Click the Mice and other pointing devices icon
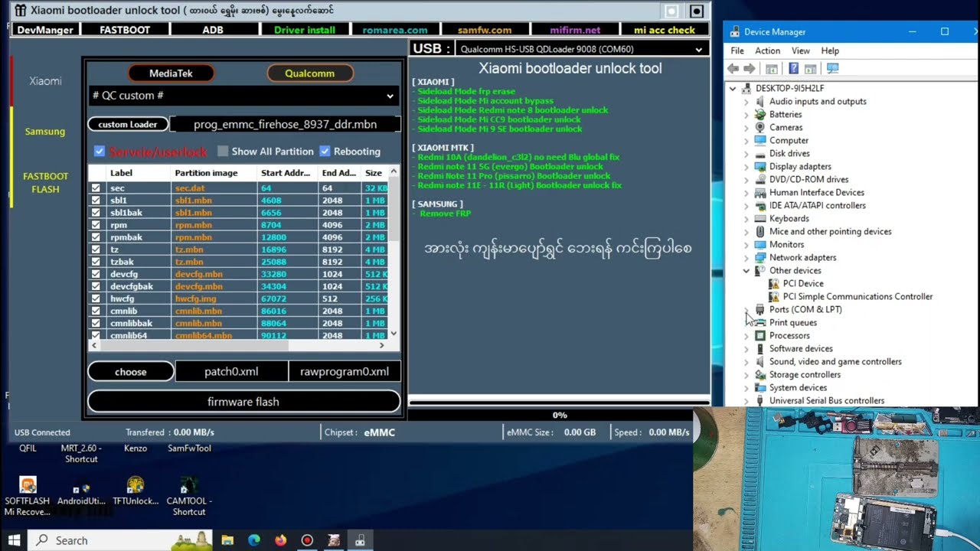 760,231
